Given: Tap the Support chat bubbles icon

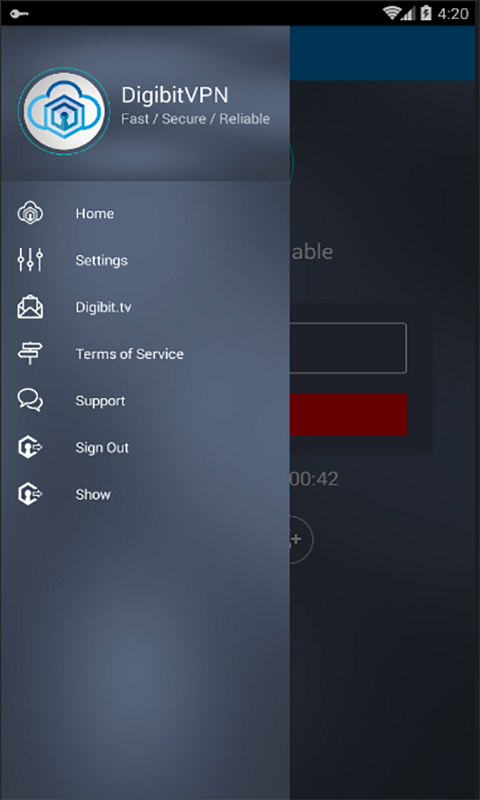Looking at the screenshot, I should tap(30, 401).
